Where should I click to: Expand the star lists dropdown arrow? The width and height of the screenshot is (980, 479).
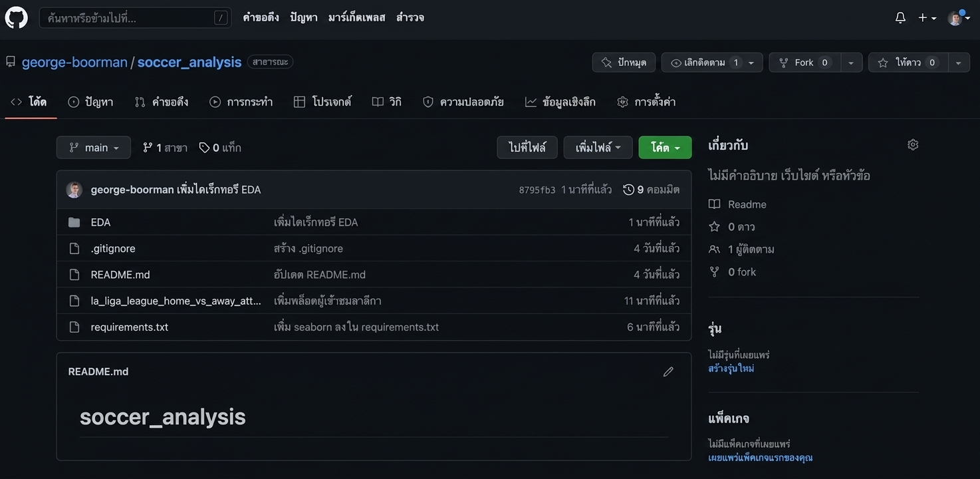pyautogui.click(x=959, y=63)
